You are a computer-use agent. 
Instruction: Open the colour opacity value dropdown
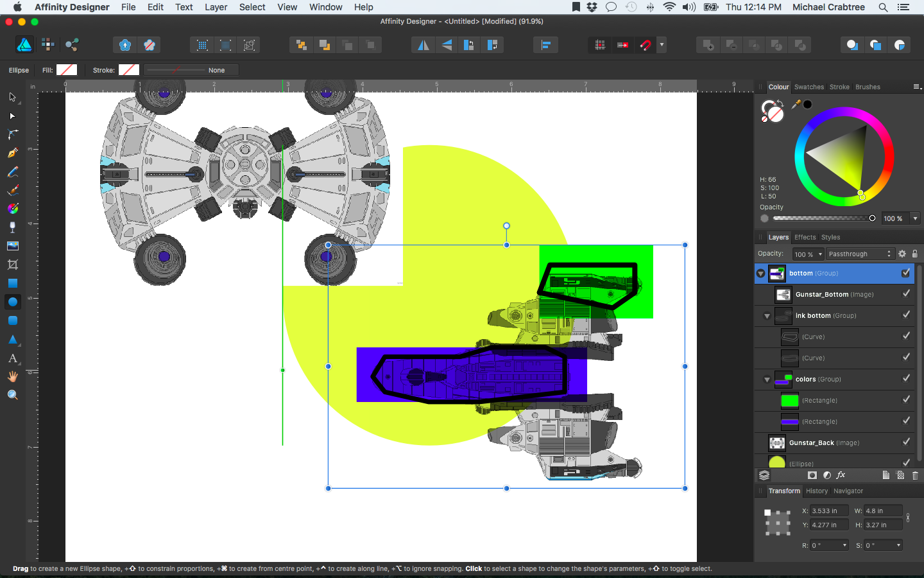click(915, 218)
